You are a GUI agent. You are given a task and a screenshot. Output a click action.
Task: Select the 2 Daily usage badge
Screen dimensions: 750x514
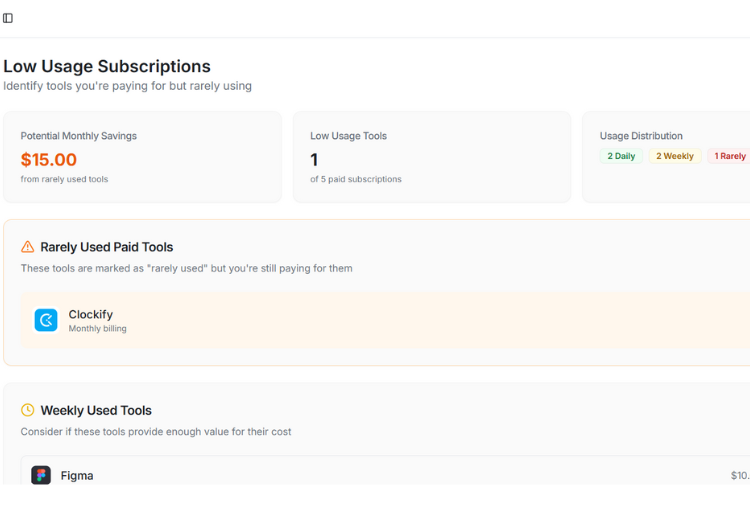coord(621,156)
